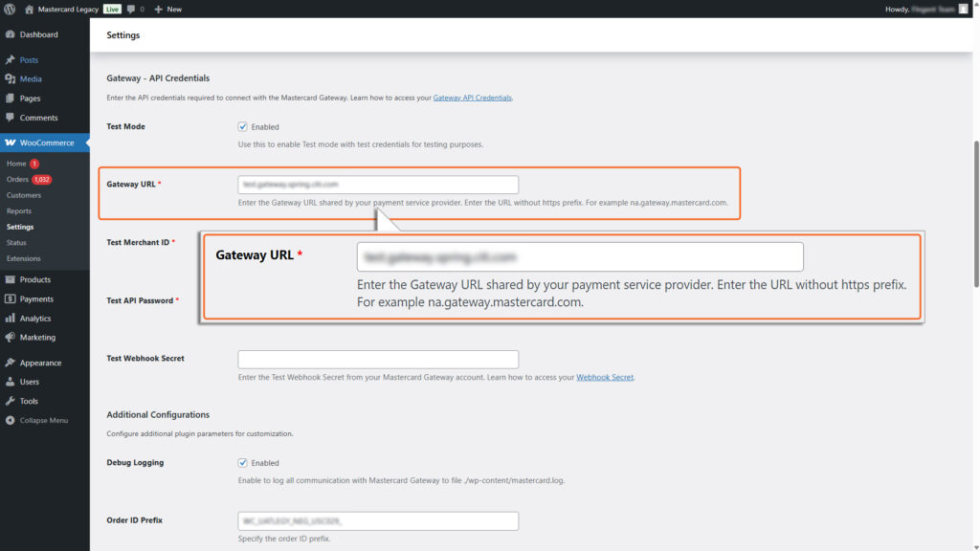This screenshot has width=980, height=551.
Task: Click the Marketing megaphone icon
Action: pos(12,337)
